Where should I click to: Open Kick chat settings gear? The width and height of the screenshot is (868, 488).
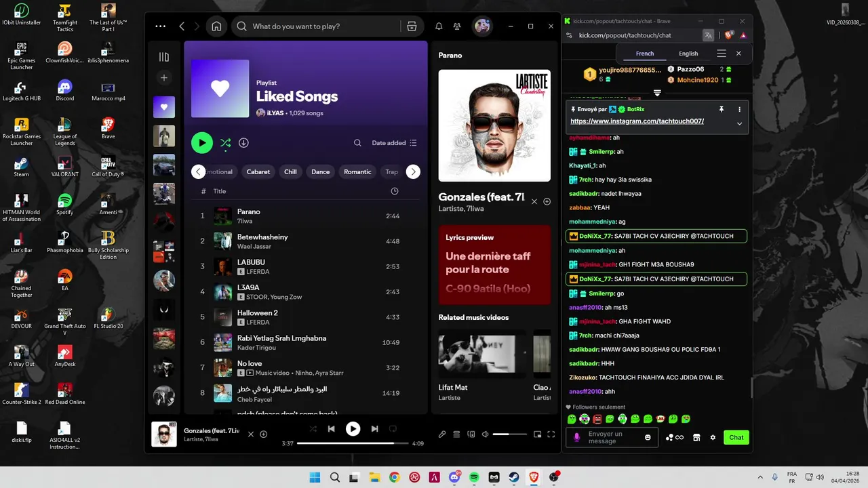[x=713, y=438]
